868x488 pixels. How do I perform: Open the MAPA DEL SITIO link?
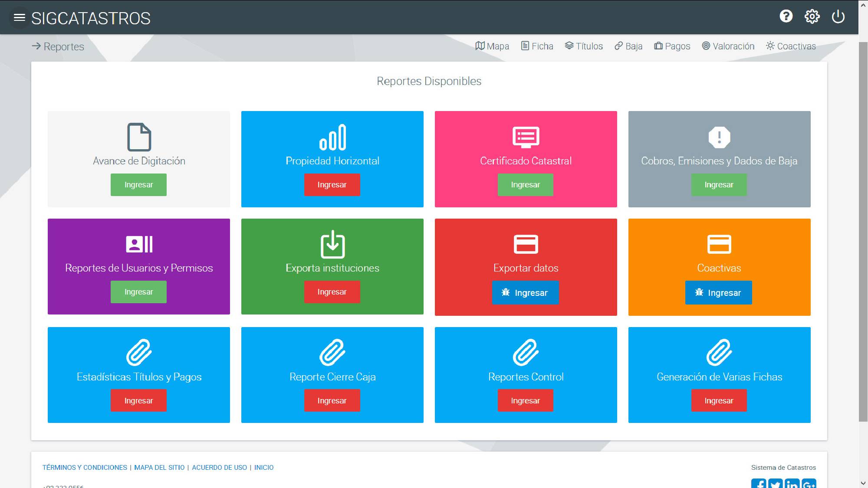(159, 468)
